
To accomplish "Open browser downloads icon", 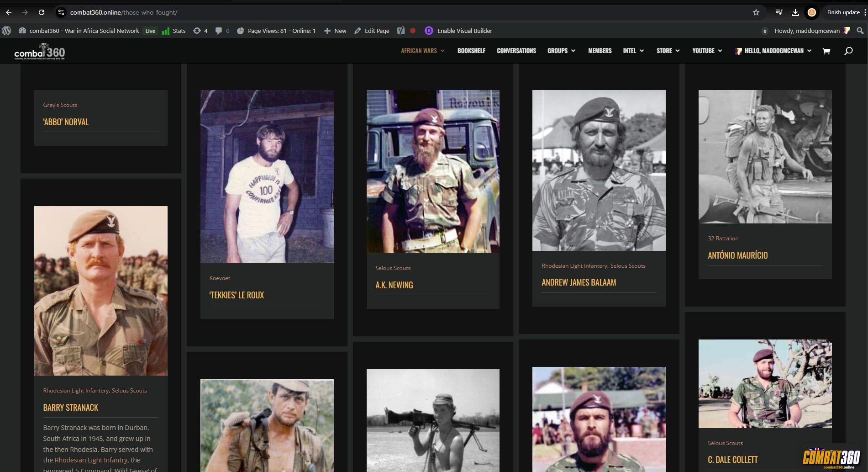I will coord(795,12).
